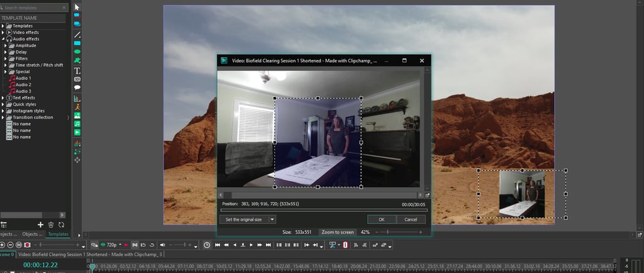Image resolution: width=644 pixels, height=273 pixels.
Task: Click the timeline clock icon
Action: point(206,245)
